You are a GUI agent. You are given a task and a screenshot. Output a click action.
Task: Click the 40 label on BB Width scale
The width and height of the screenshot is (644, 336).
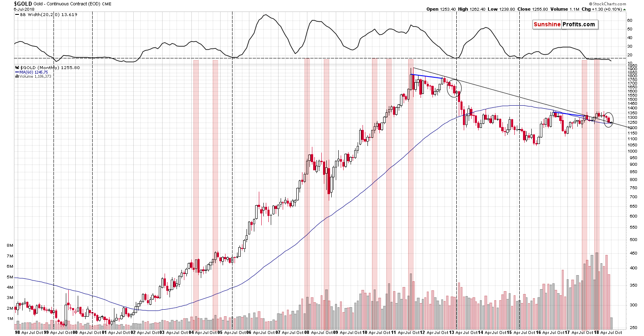[630, 38]
